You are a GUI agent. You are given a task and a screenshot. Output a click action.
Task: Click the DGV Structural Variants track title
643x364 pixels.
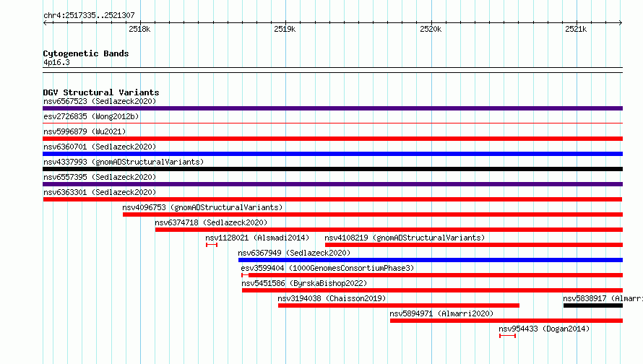(x=101, y=92)
